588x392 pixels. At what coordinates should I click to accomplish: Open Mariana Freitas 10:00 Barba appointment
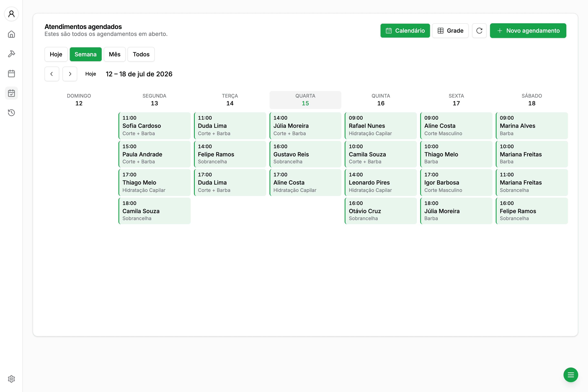pos(532,154)
